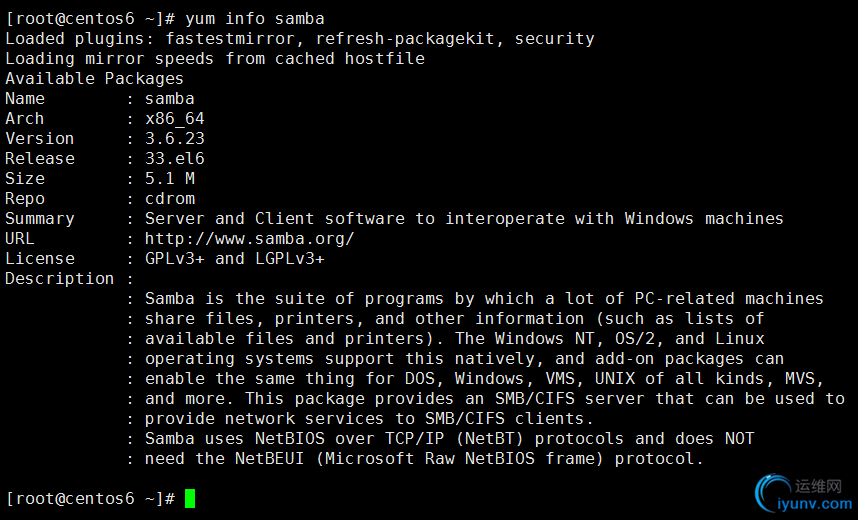Screen dimensions: 858x520
Task: Click the bottom root@centos6 prompt
Action: (90, 499)
